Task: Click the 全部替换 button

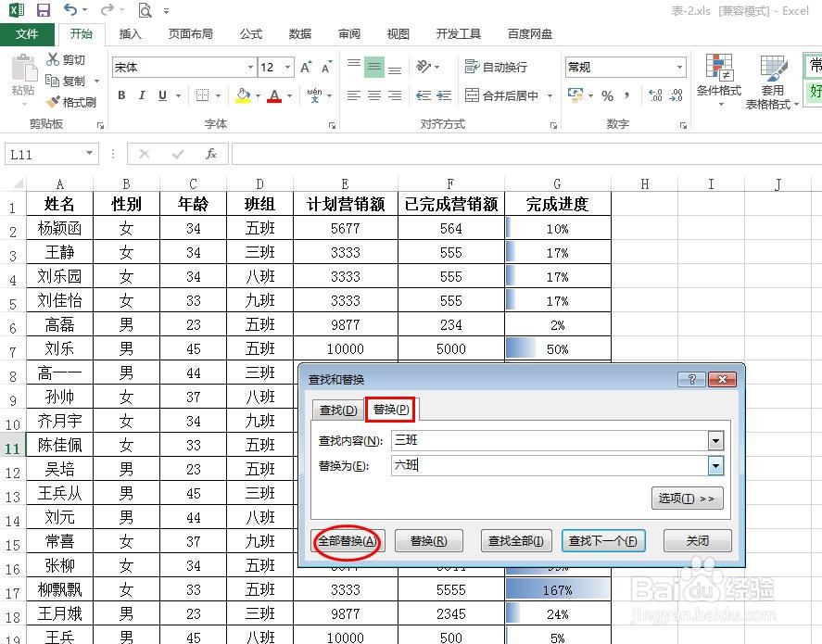Action: (347, 540)
